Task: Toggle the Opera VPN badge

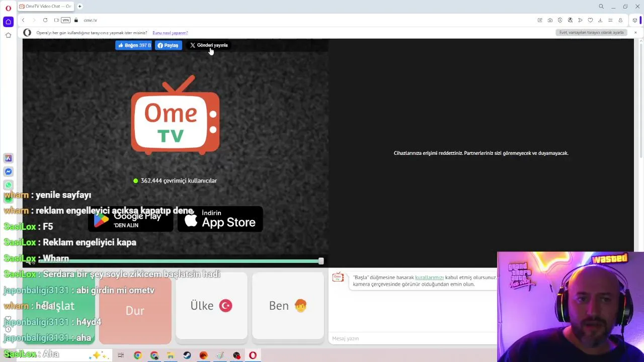Action: click(65, 20)
